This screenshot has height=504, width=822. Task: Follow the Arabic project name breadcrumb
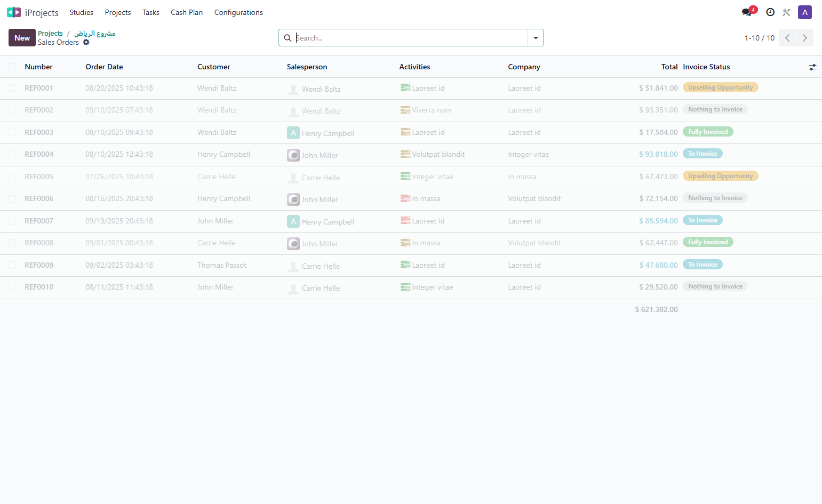click(95, 33)
